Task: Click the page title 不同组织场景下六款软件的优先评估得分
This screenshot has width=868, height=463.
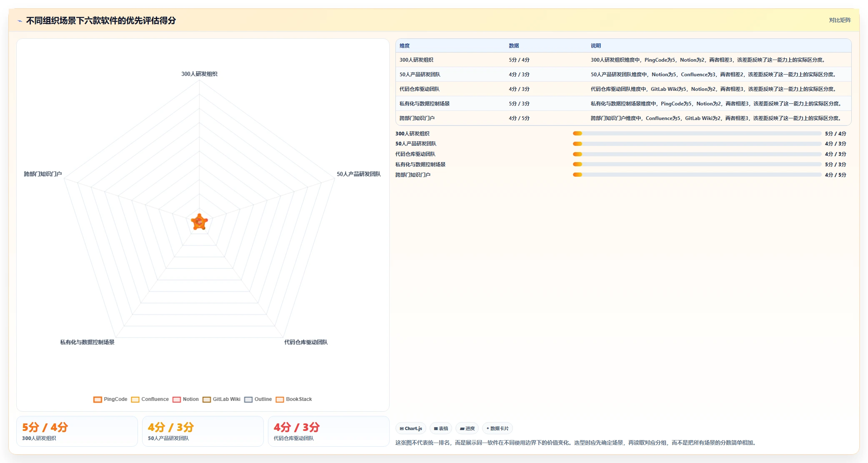Action: pos(101,20)
